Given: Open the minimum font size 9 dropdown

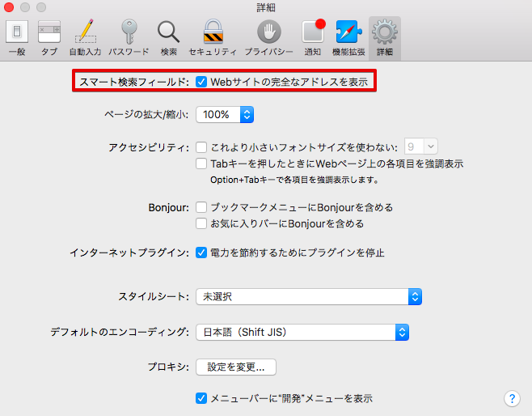Looking at the screenshot, I should tap(420, 146).
